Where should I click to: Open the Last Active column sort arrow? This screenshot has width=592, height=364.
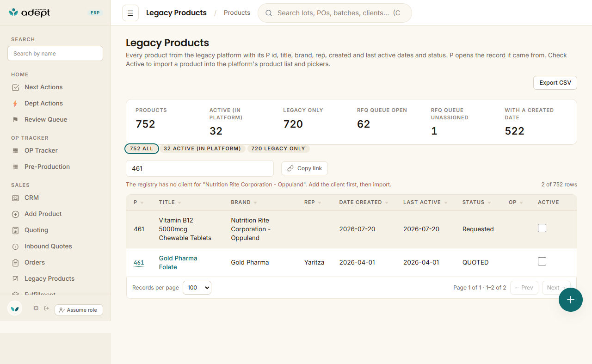coord(446,203)
